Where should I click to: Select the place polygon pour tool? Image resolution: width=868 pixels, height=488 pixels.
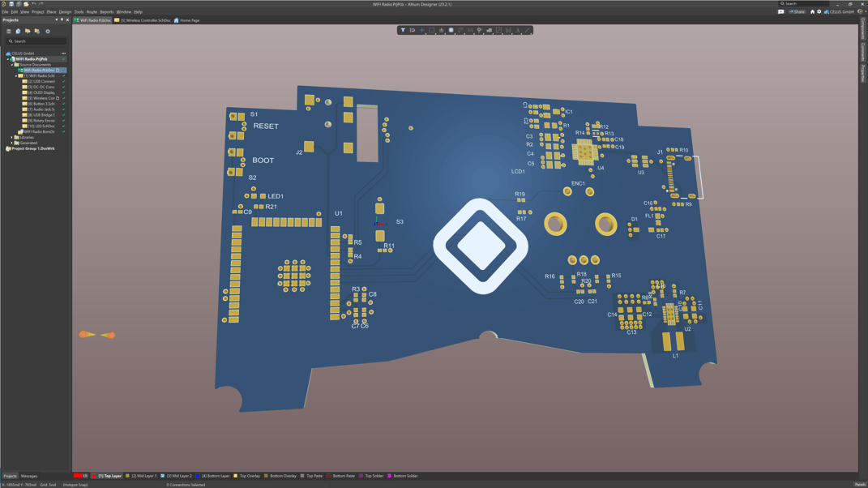(x=489, y=31)
